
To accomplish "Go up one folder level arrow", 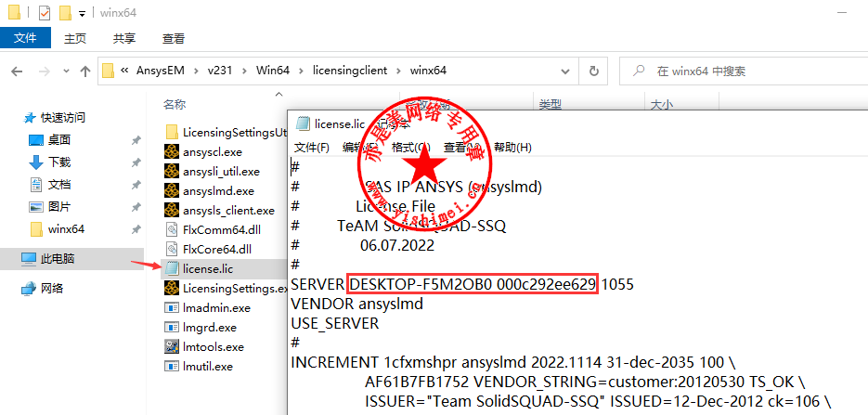I will tap(85, 71).
